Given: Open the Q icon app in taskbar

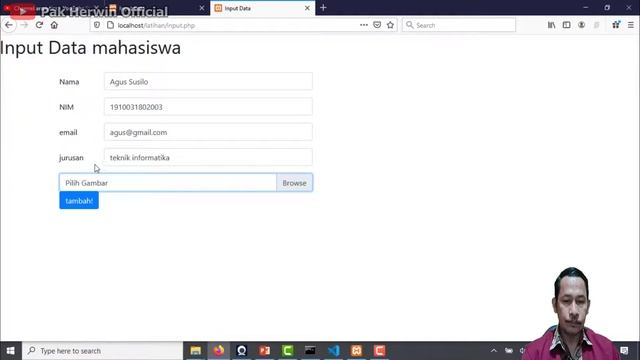Looking at the screenshot, I should tap(242, 351).
